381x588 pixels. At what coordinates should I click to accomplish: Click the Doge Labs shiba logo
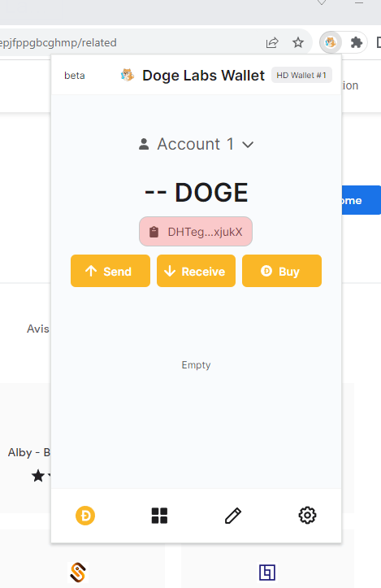pyautogui.click(x=128, y=75)
